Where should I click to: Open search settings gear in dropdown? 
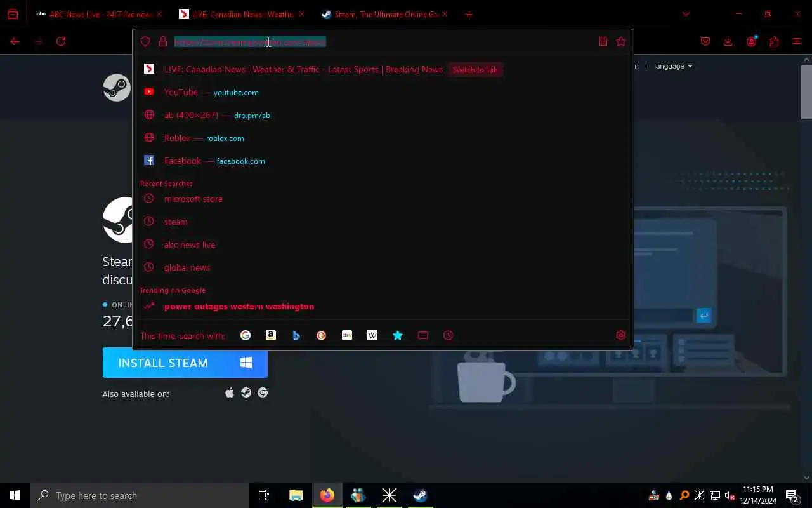[621, 335]
